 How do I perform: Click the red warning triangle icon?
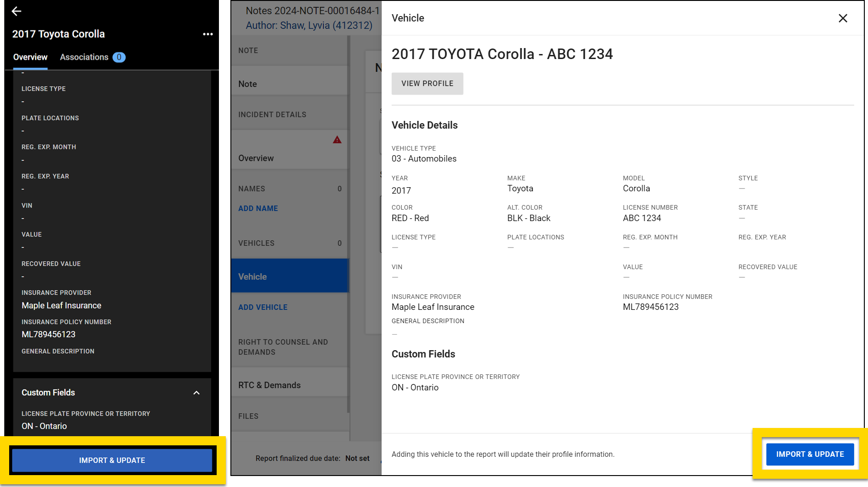click(x=337, y=140)
